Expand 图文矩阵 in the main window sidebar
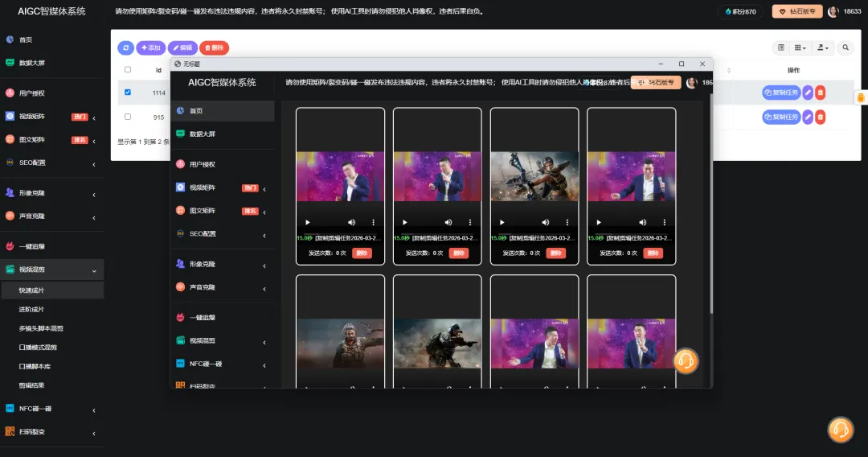 click(52, 139)
